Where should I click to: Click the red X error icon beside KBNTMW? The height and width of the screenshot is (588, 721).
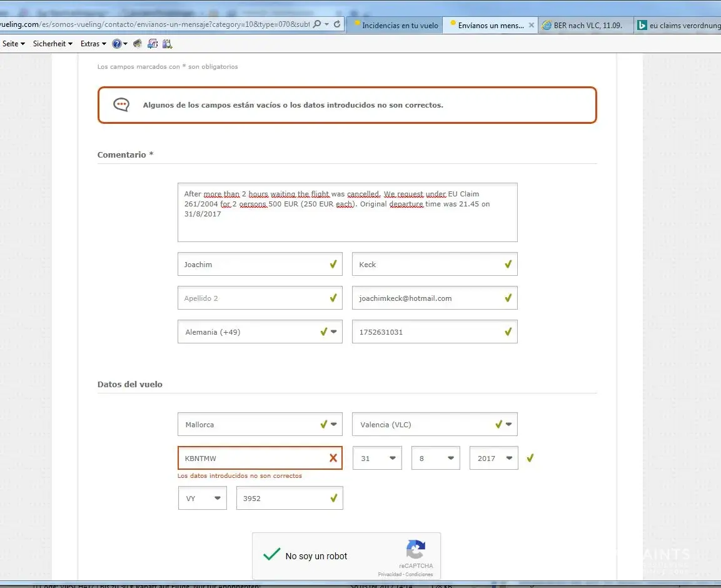(x=333, y=459)
